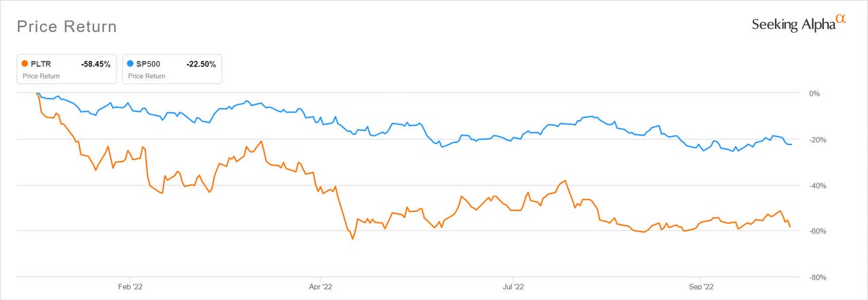The image size is (868, 300).
Task: Click the Seeking Alpha logo
Action: pos(799,23)
